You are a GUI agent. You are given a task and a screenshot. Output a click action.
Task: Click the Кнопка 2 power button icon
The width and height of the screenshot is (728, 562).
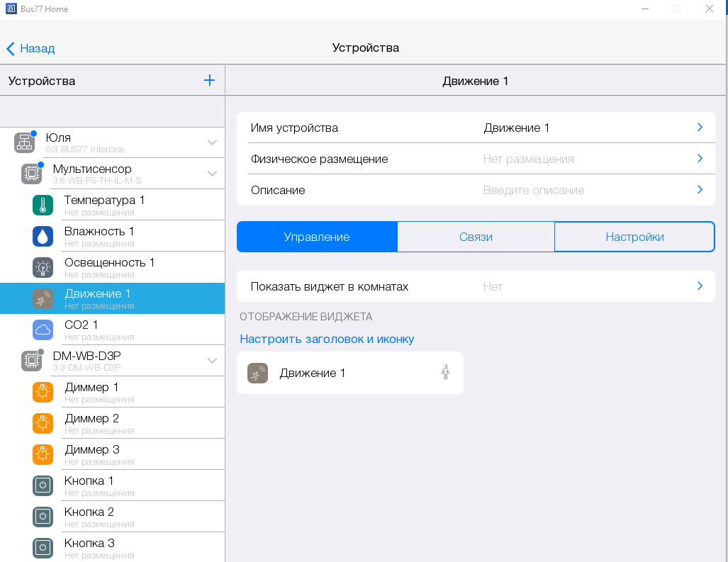[43, 517]
